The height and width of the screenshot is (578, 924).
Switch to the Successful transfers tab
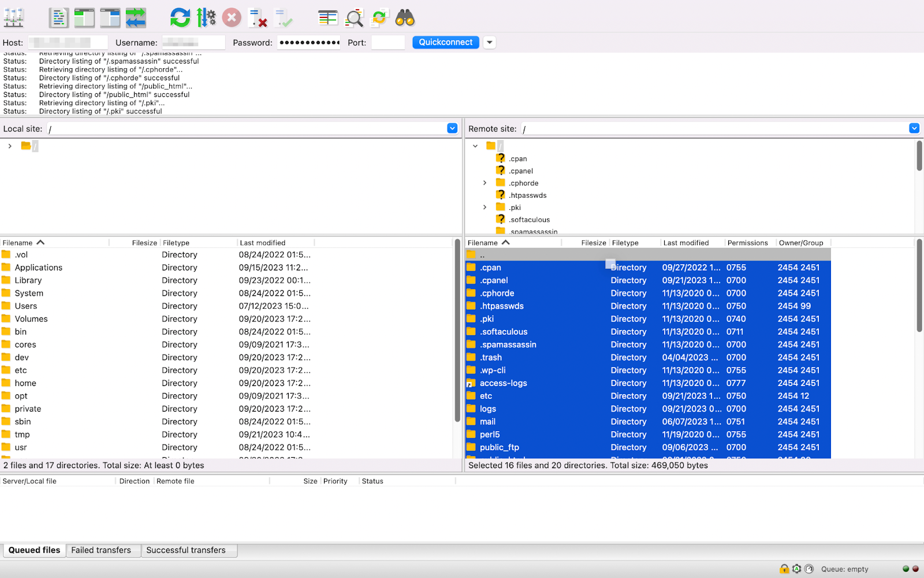(186, 550)
